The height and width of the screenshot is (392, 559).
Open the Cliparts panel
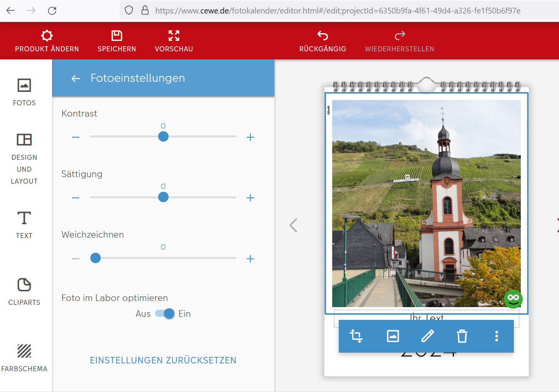24,292
